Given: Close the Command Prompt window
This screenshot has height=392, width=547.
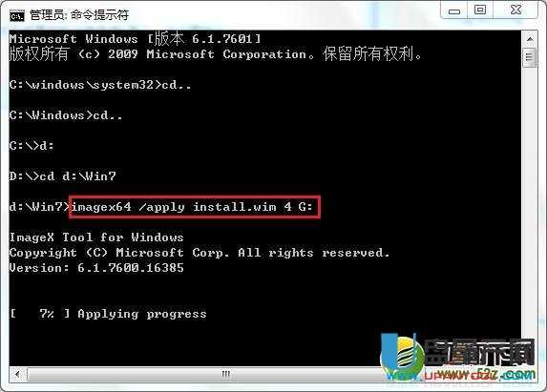Looking at the screenshot, I should pos(515,10).
